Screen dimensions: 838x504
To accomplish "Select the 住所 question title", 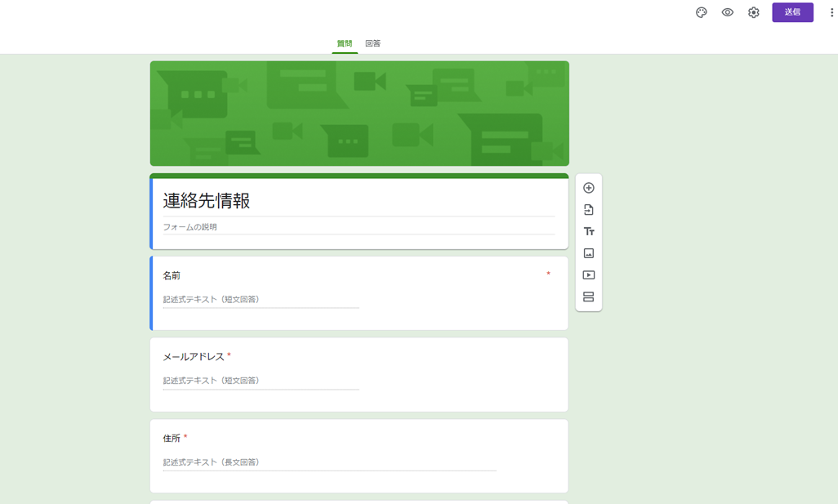I will pyautogui.click(x=172, y=439).
